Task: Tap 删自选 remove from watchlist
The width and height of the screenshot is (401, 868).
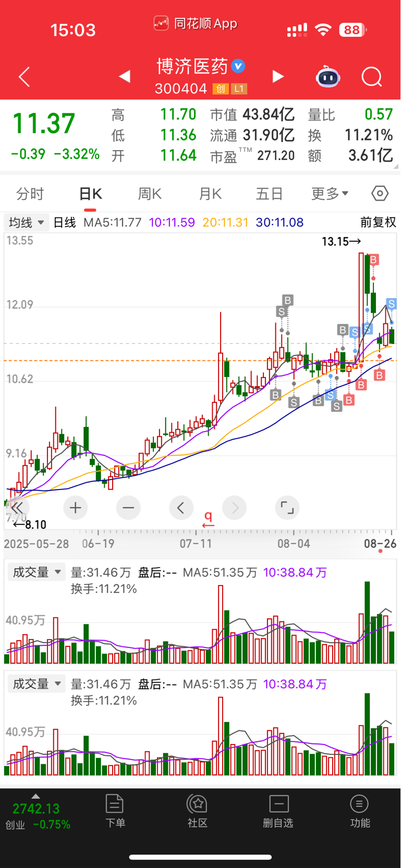Action: click(278, 811)
